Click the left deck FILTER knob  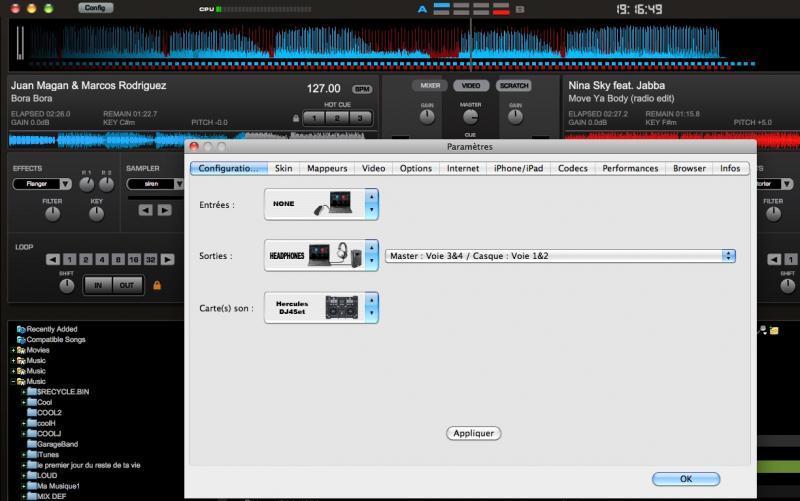pyautogui.click(x=53, y=214)
